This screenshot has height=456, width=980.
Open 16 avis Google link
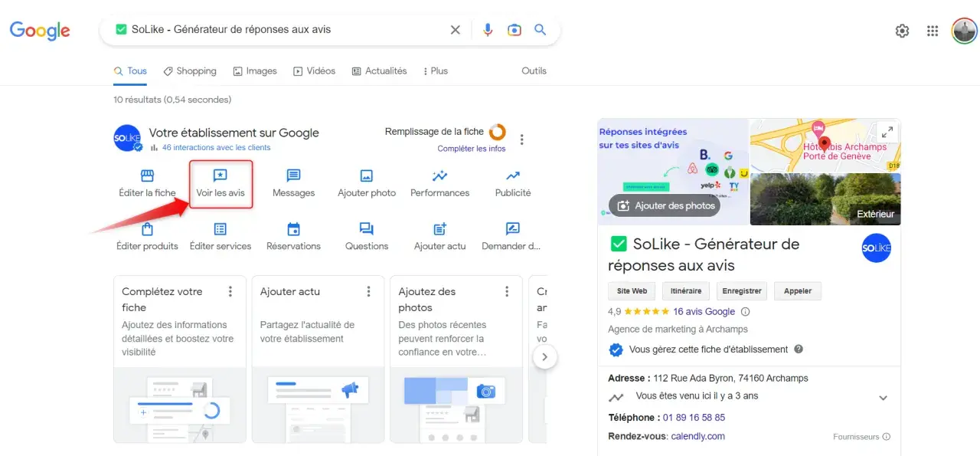tap(704, 312)
